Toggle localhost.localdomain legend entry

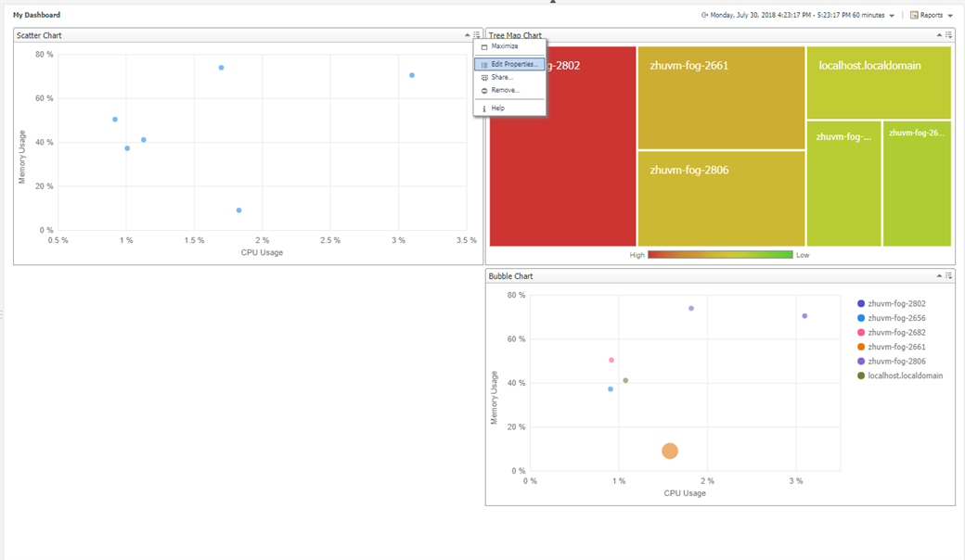(900, 375)
